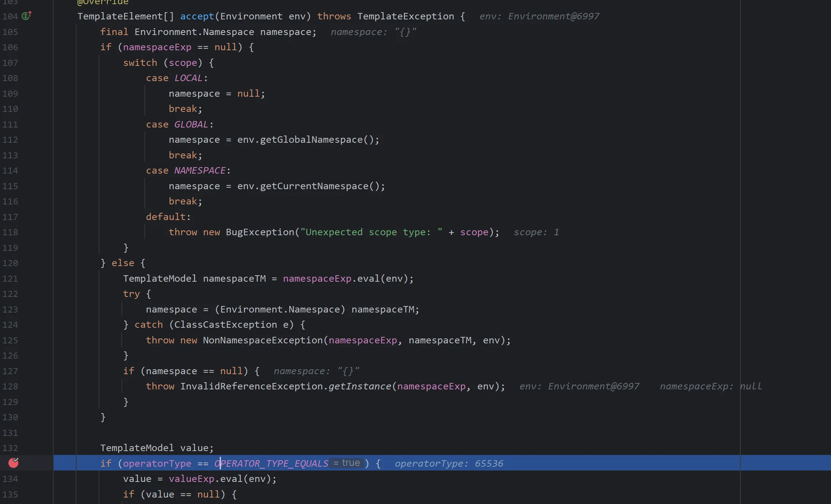
Task: Click the InvalidReferenceException class on line 128
Action: (251, 386)
